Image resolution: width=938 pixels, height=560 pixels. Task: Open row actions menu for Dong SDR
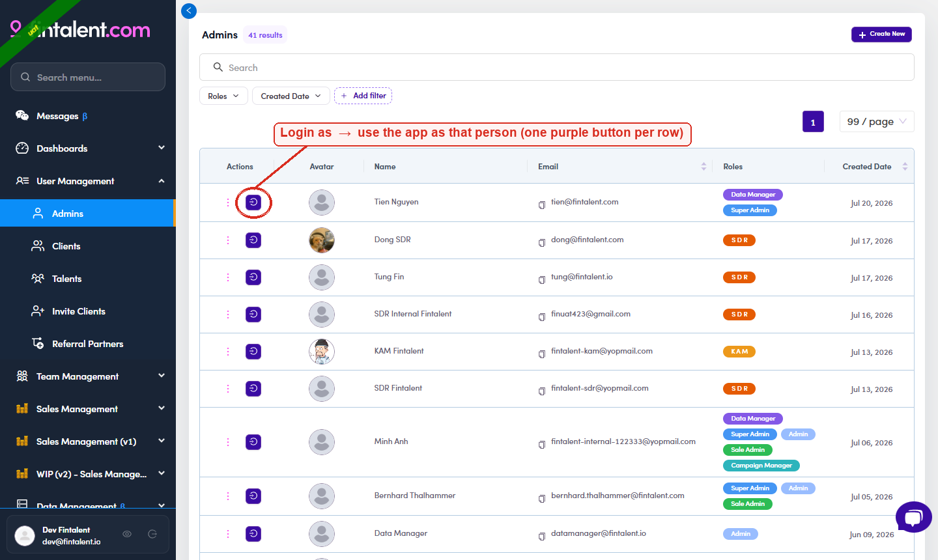228,240
